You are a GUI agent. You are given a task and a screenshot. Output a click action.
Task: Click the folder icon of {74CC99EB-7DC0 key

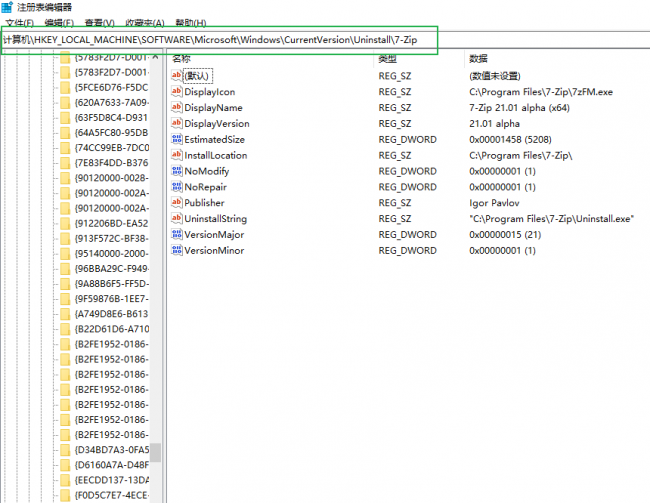tap(65, 148)
